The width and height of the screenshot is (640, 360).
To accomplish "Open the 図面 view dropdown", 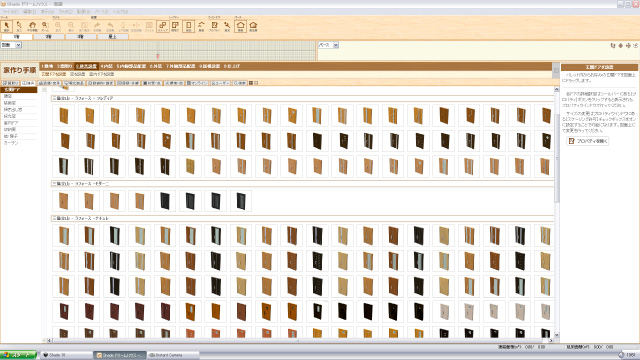I will (11, 45).
